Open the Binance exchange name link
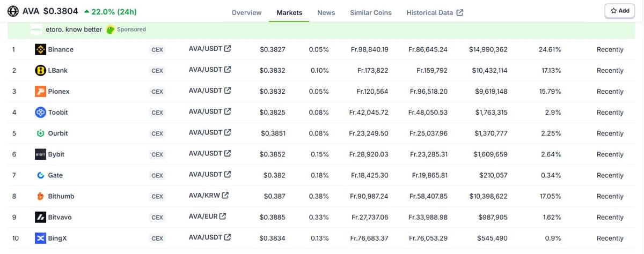 (61, 49)
